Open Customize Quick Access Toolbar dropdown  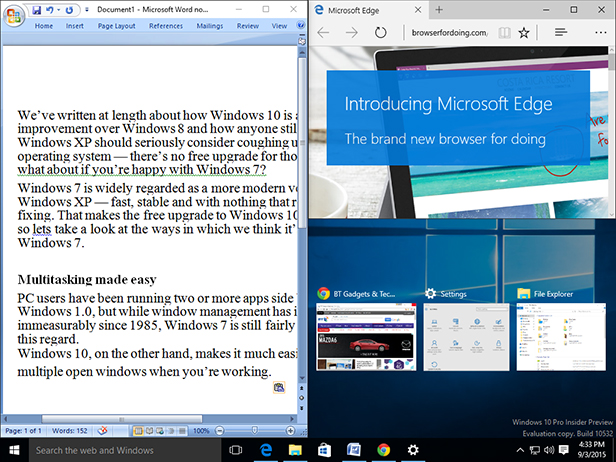pos(87,10)
